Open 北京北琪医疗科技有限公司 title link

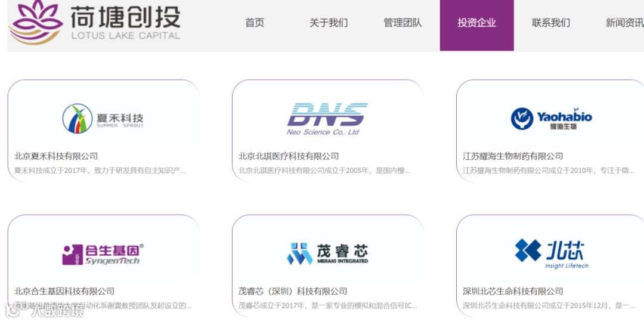tap(289, 156)
